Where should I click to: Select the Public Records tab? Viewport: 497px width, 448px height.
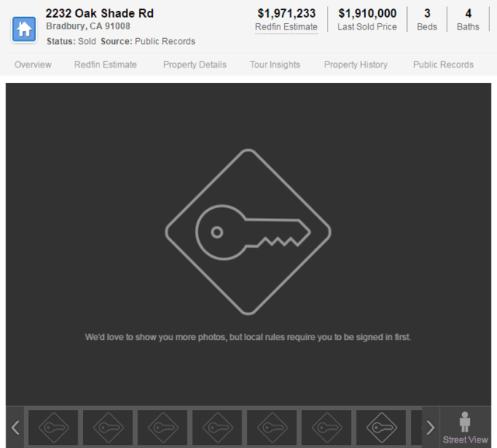(443, 64)
